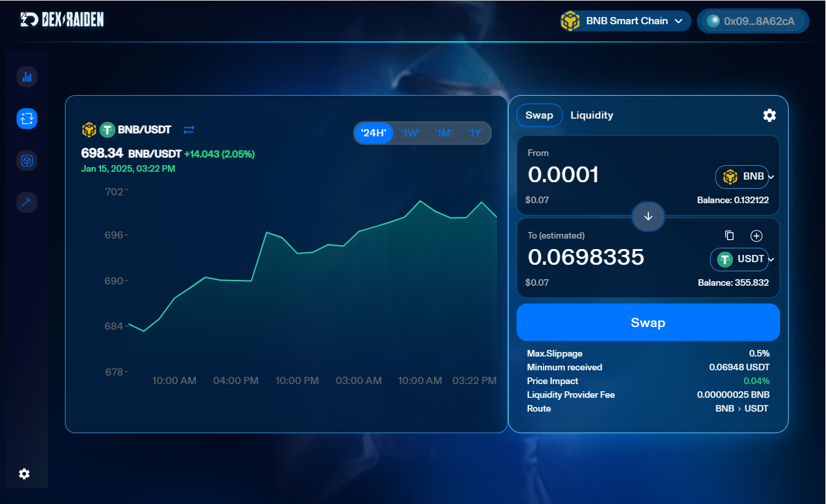Image resolution: width=826 pixels, height=504 pixels.
Task: Copy the USDT token address icon
Action: 729,235
